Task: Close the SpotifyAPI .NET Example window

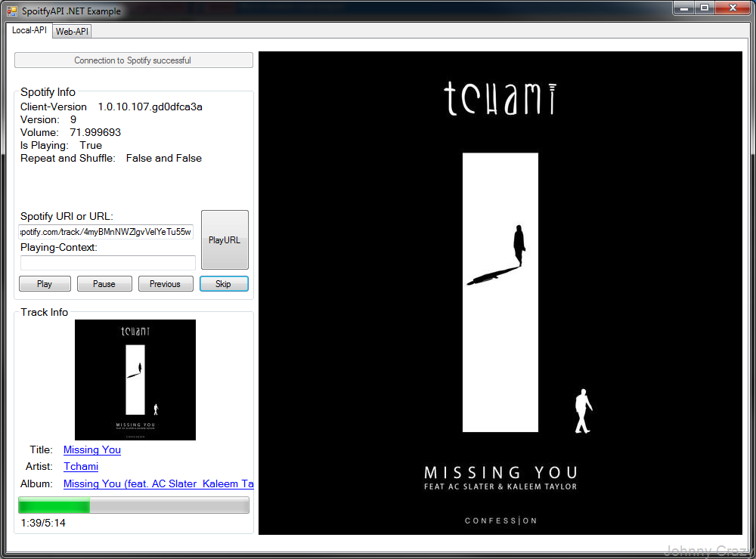Action: pos(733,8)
